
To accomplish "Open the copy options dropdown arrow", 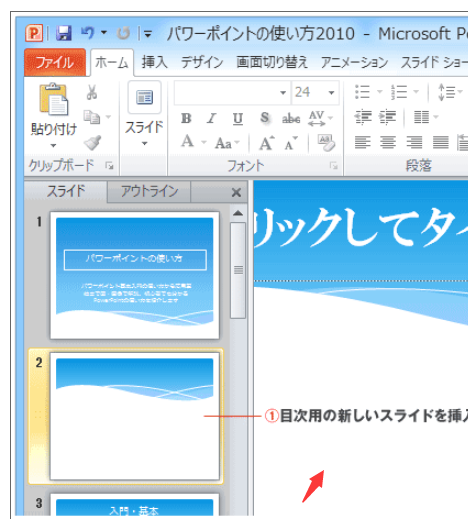I will 108,117.
